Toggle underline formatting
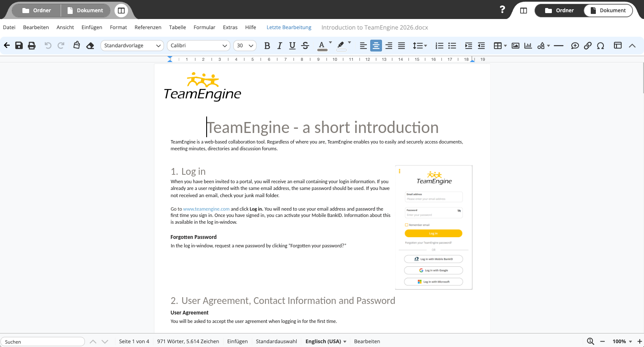 292,46
